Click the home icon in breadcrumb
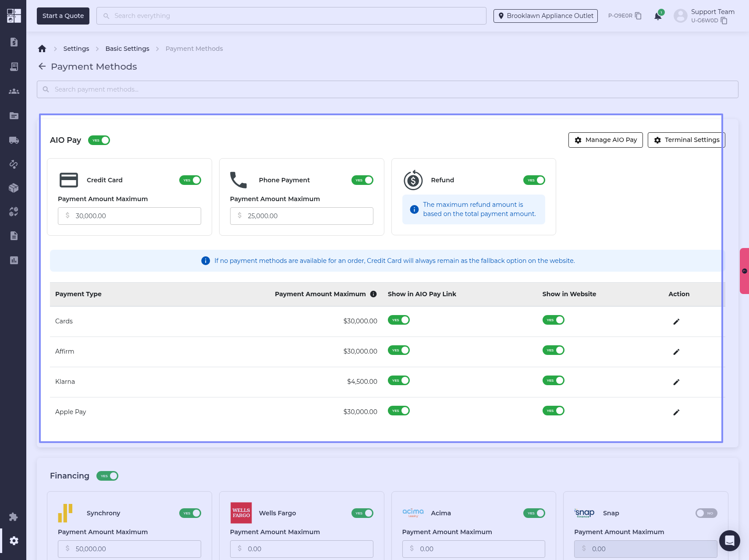The width and height of the screenshot is (749, 560). click(x=42, y=49)
